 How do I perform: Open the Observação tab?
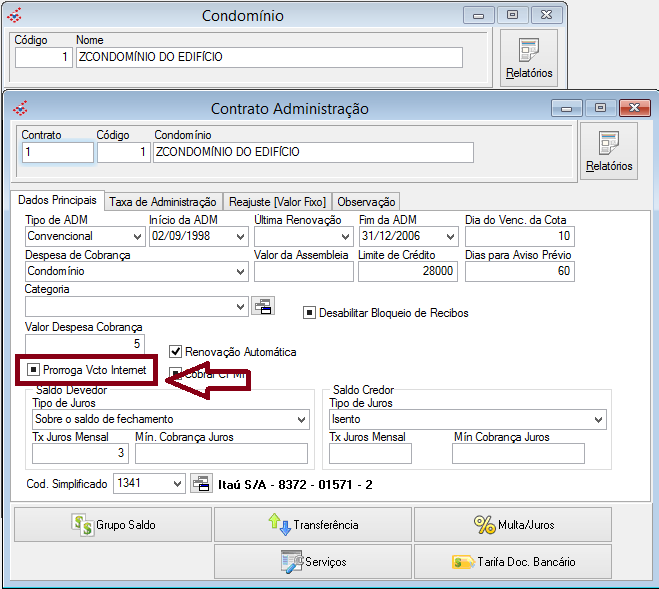366,202
